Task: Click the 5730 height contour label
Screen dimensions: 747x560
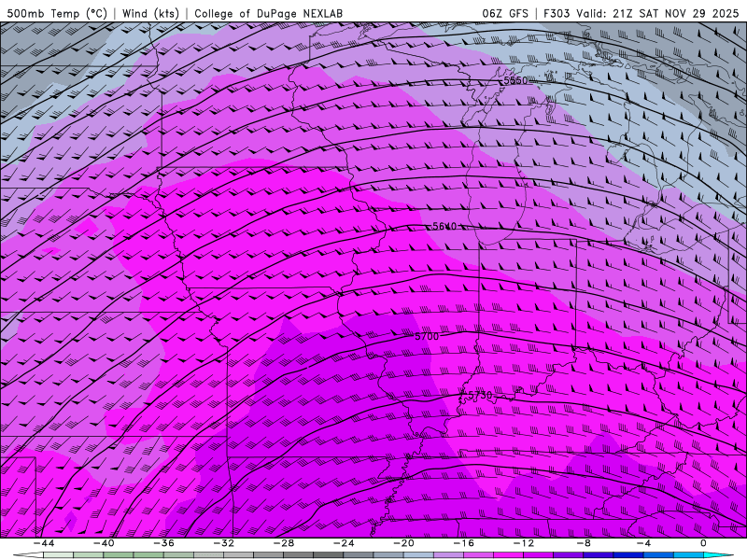Action: 480,395
